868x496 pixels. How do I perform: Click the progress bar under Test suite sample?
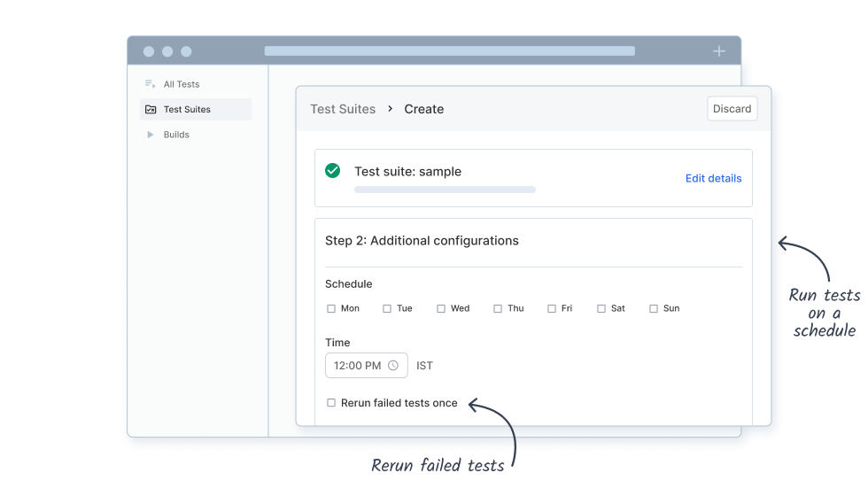pyautogui.click(x=445, y=190)
